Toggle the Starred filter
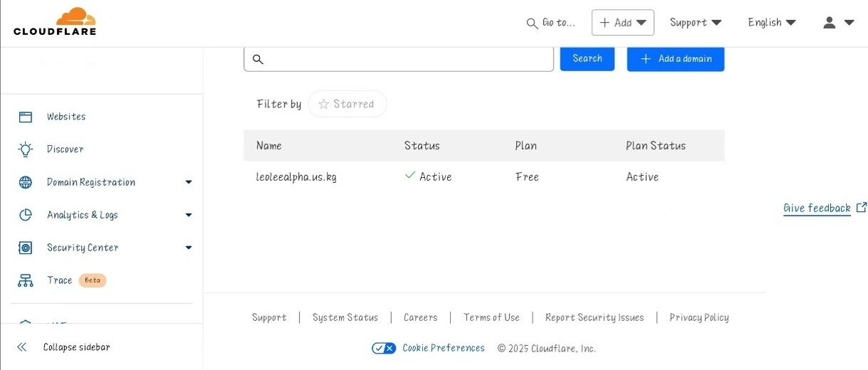The image size is (868, 370). 348,104
